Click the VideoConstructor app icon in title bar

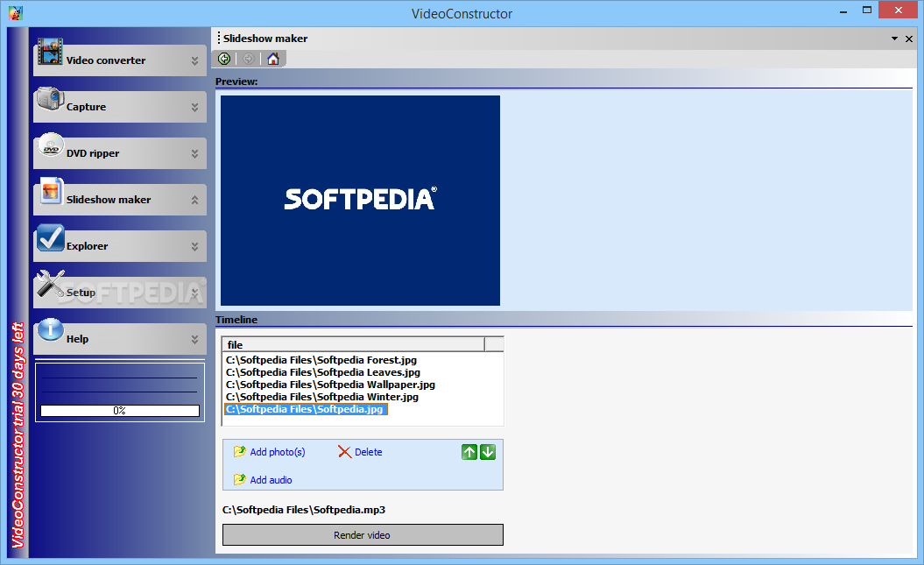[16, 12]
